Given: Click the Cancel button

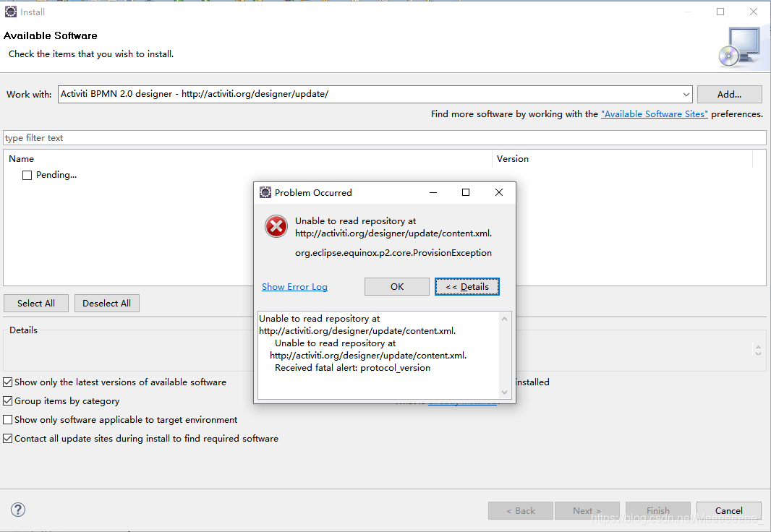Looking at the screenshot, I should (729, 511).
